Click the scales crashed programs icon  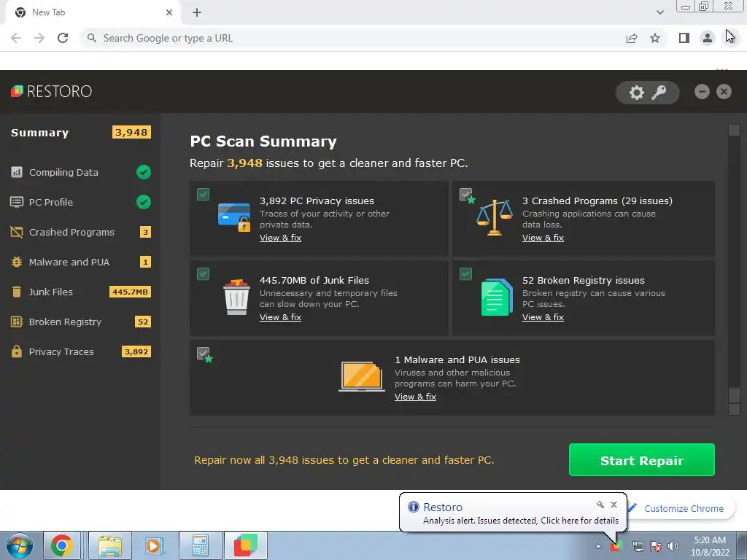click(x=495, y=217)
